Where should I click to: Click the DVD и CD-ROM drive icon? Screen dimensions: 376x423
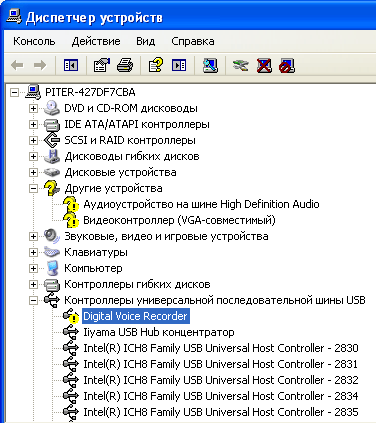point(52,108)
